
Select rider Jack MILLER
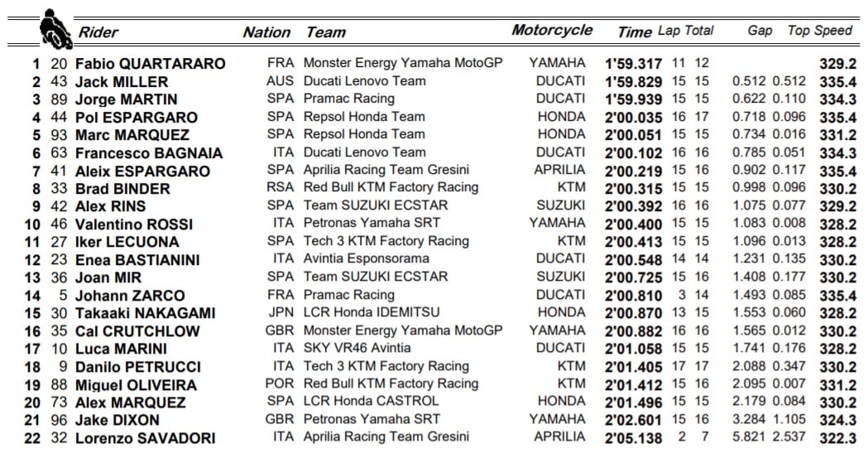pos(121,81)
